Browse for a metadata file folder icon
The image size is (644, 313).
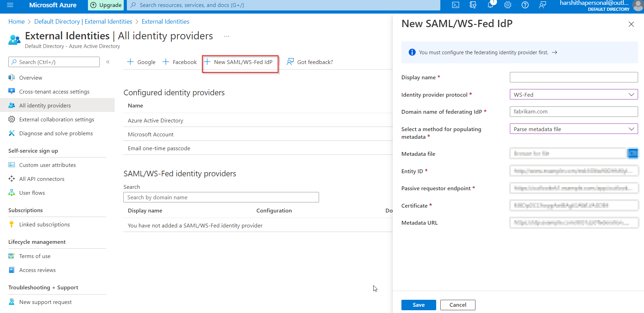point(633,153)
